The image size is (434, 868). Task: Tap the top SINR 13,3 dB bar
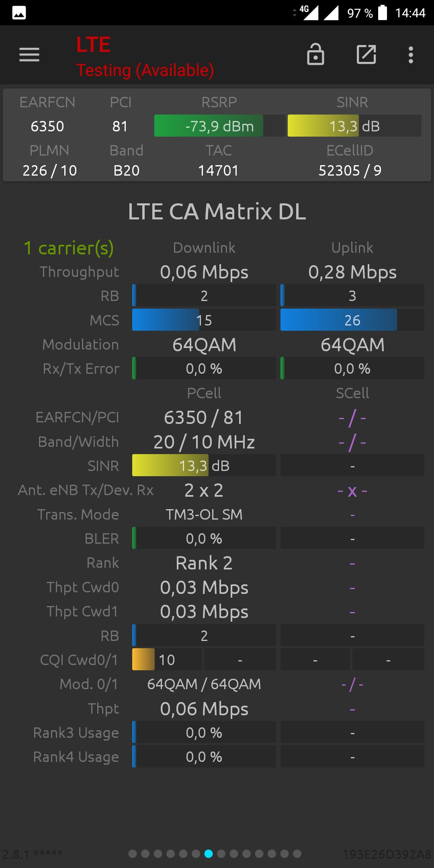[354, 126]
